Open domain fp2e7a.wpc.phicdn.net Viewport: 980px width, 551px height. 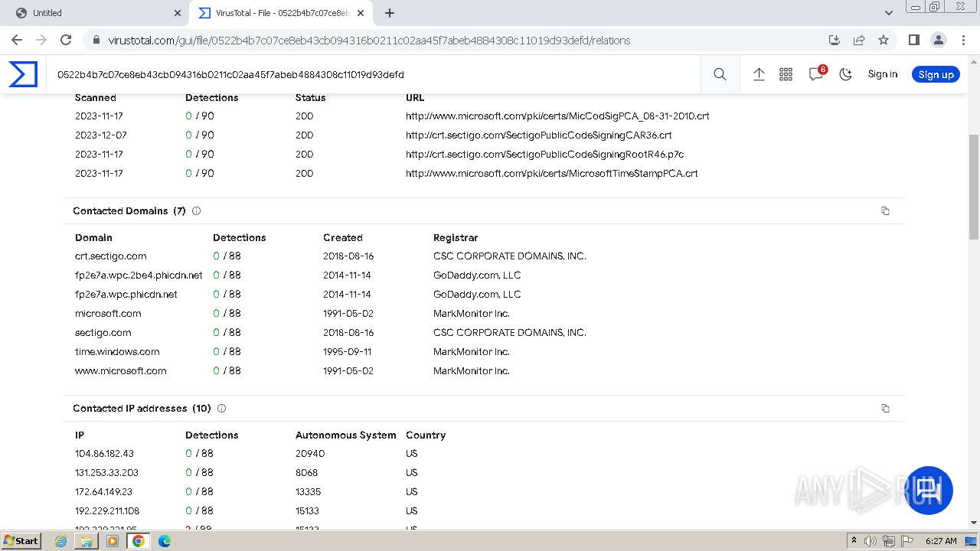126,295
